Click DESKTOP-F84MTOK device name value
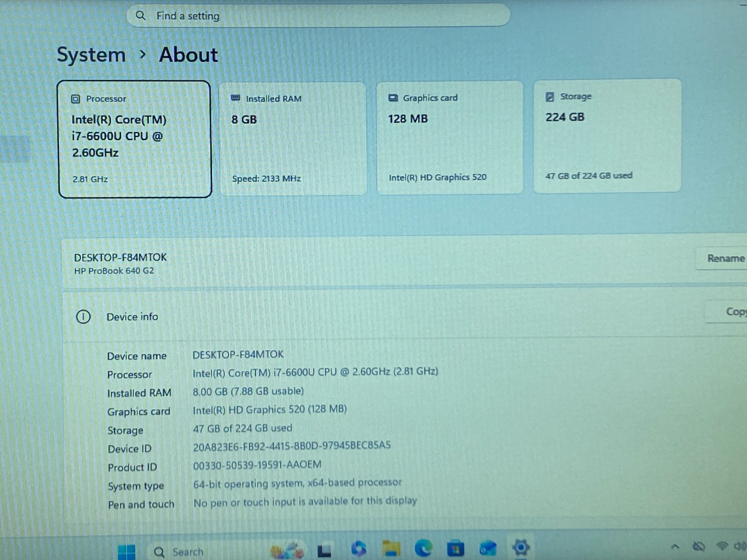 click(x=238, y=355)
